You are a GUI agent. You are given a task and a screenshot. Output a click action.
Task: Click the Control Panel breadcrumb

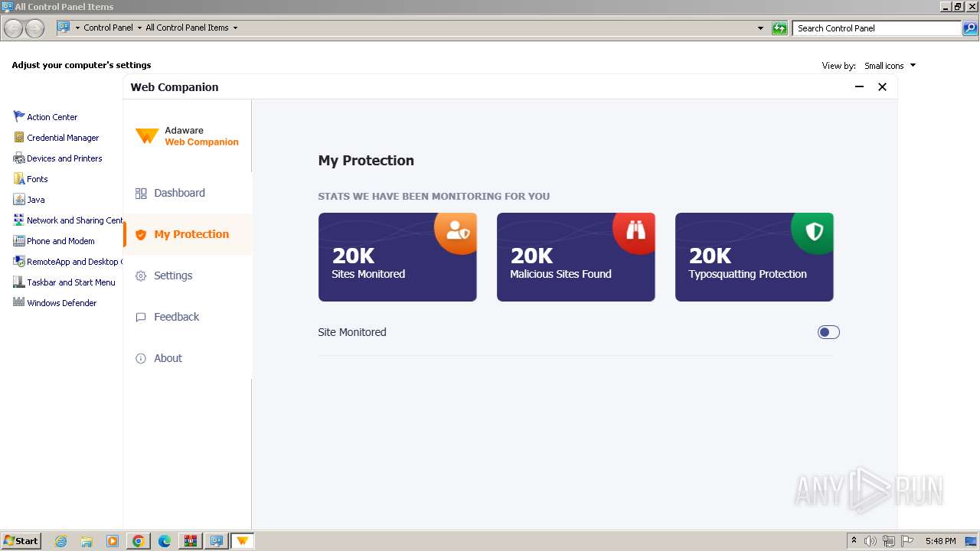point(108,28)
